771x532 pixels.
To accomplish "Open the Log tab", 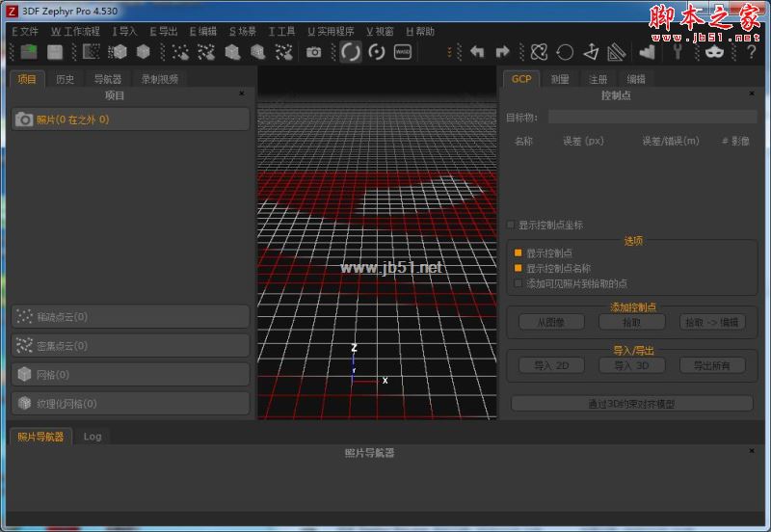I will point(93,437).
